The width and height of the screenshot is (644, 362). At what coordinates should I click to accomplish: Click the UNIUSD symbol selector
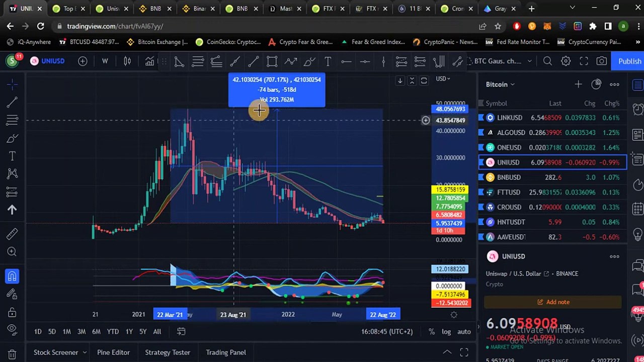coord(47,61)
